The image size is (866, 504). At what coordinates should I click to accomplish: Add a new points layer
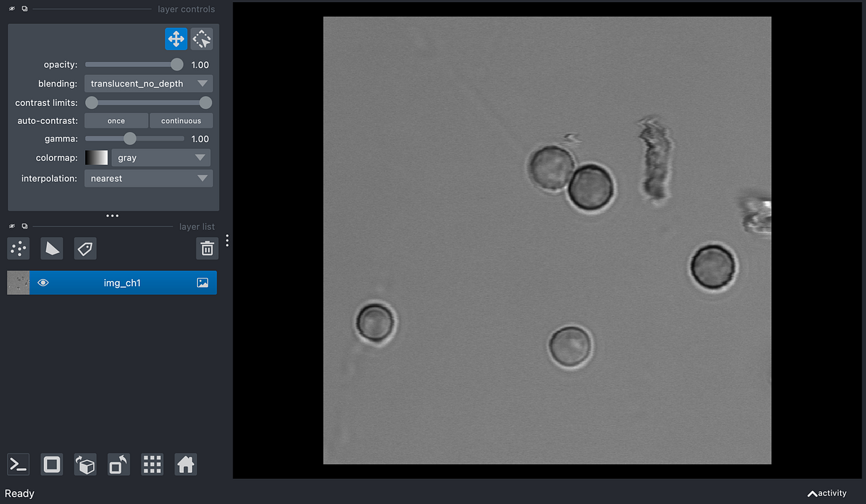[x=17, y=248]
